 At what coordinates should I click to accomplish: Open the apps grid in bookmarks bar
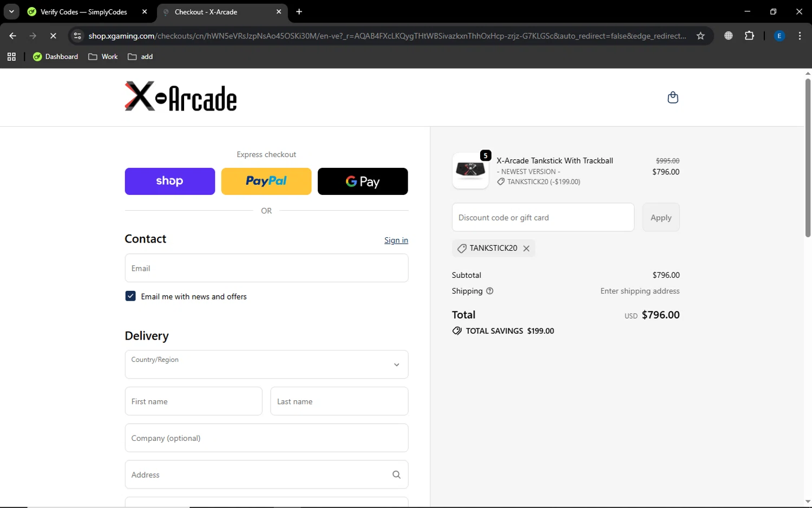point(11,56)
